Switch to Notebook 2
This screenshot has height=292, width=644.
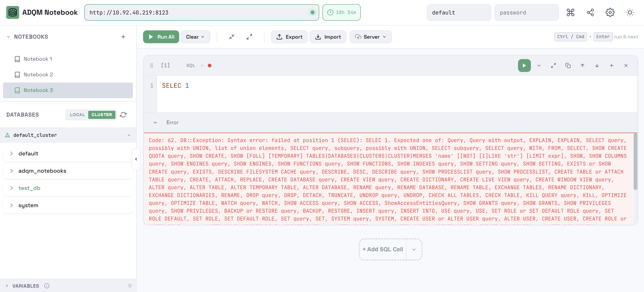point(38,74)
